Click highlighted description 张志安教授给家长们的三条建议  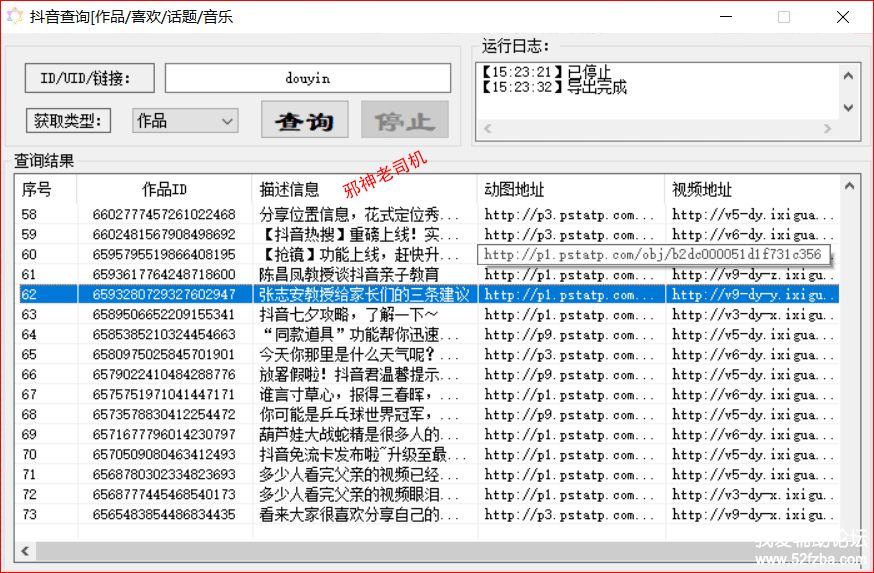click(365, 294)
